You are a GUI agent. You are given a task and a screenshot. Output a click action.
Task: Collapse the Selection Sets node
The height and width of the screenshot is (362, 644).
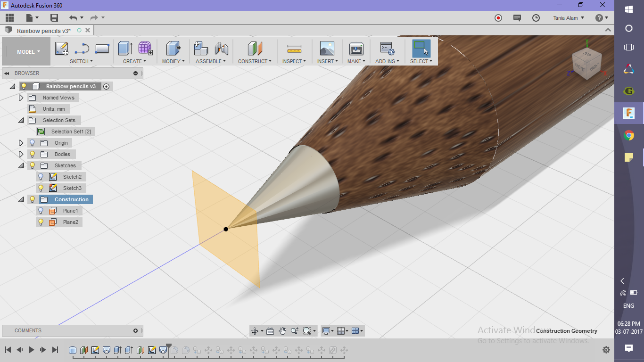coord(21,120)
